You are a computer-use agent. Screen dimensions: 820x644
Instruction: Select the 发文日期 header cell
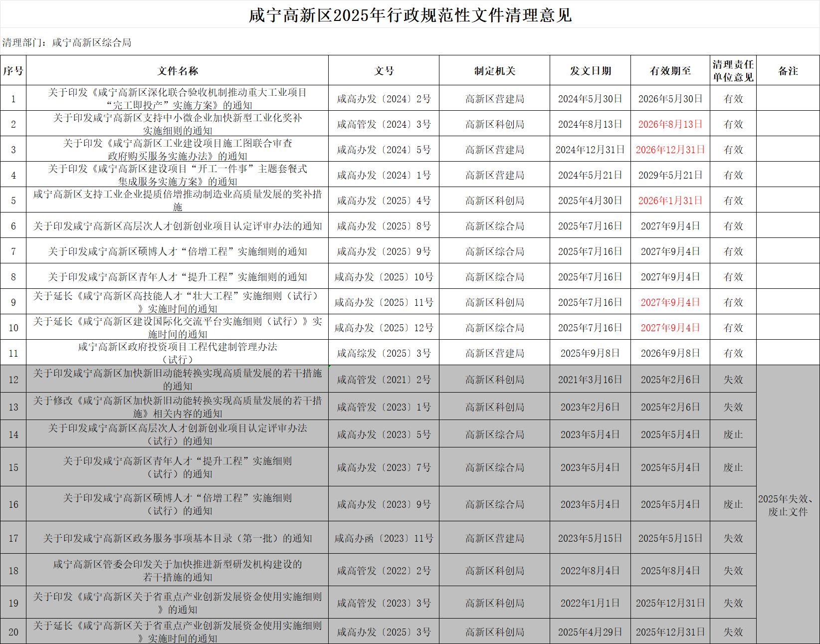[x=590, y=71]
